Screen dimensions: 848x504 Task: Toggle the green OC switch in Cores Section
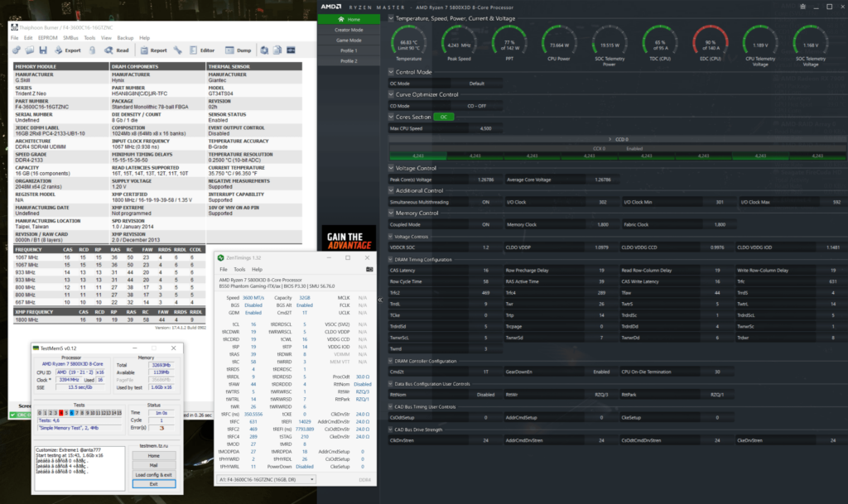click(x=444, y=117)
